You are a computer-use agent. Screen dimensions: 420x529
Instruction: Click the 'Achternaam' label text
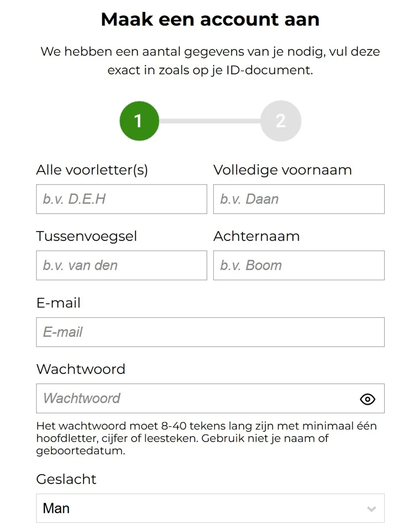coord(257,236)
